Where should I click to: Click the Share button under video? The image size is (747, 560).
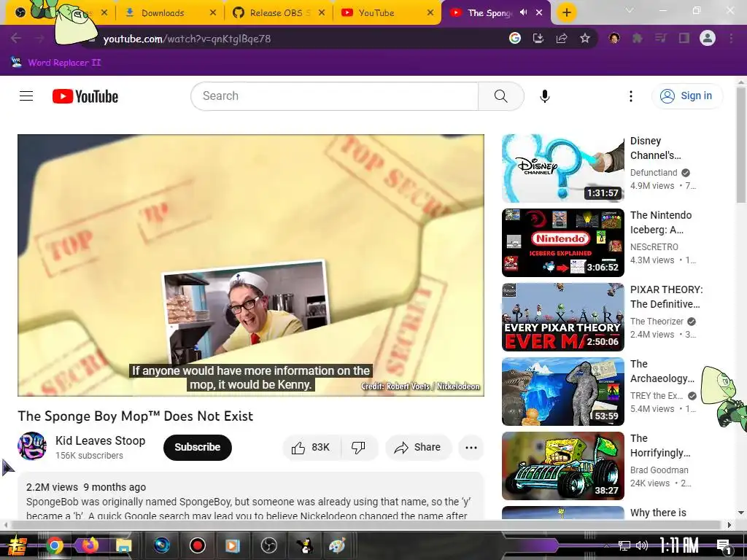point(418,447)
